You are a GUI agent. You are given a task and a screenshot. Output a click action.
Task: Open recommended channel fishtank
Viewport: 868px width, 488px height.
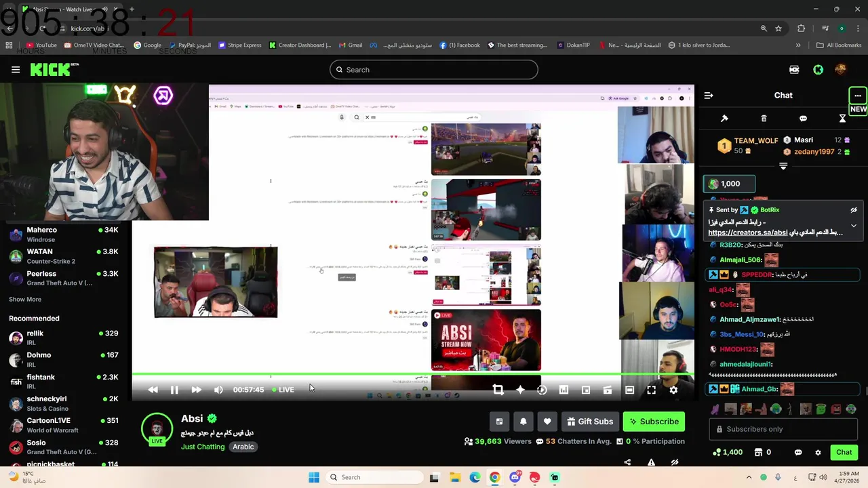[x=64, y=382]
